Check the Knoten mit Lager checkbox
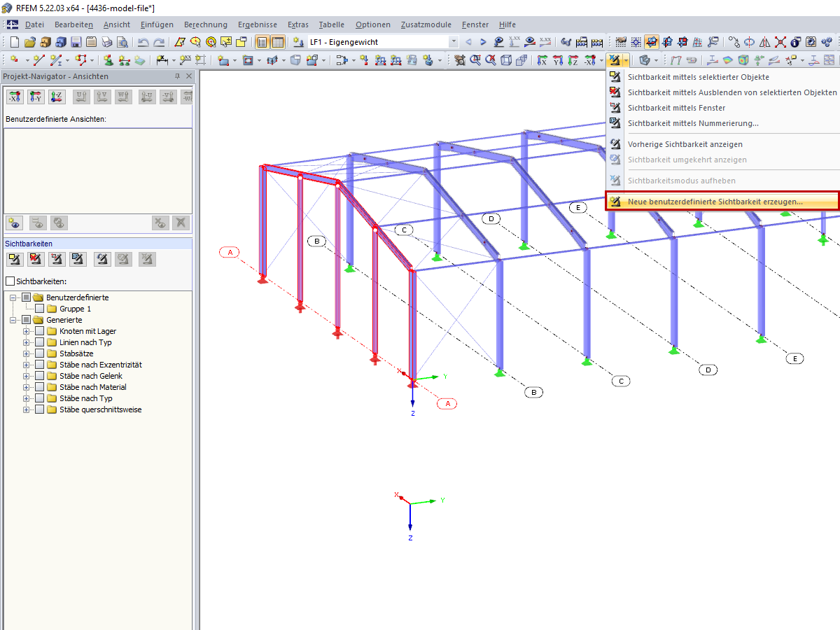Viewport: 840px width, 630px height. (x=40, y=331)
